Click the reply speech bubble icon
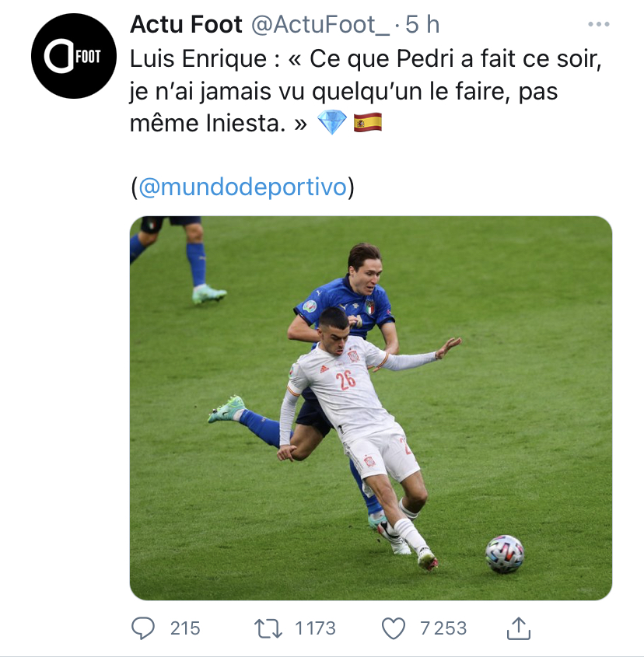The width and height of the screenshot is (644, 661). point(143,628)
